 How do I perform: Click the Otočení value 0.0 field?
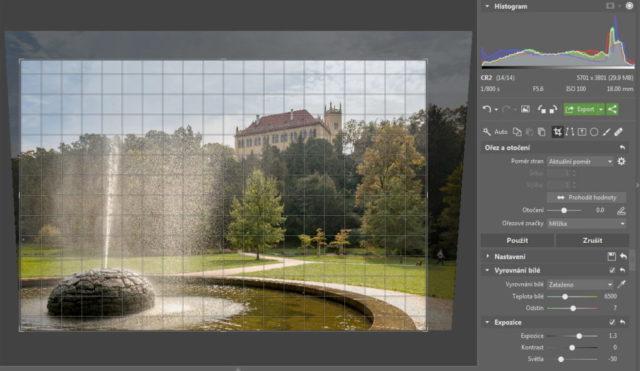click(600, 210)
